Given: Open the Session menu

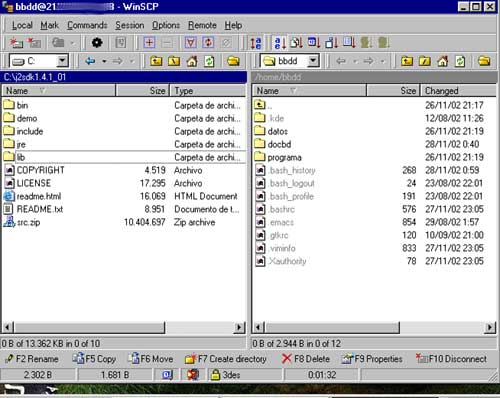Looking at the screenshot, I should 130,25.
